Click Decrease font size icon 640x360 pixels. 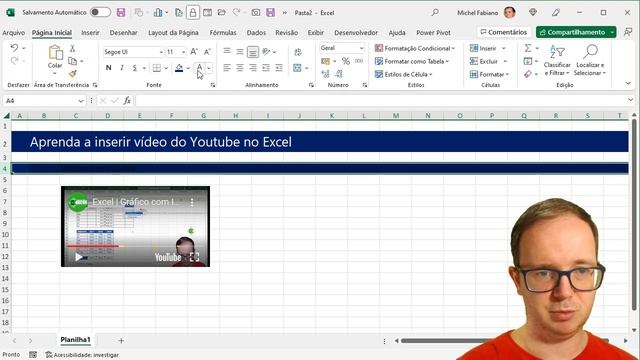click(x=207, y=52)
